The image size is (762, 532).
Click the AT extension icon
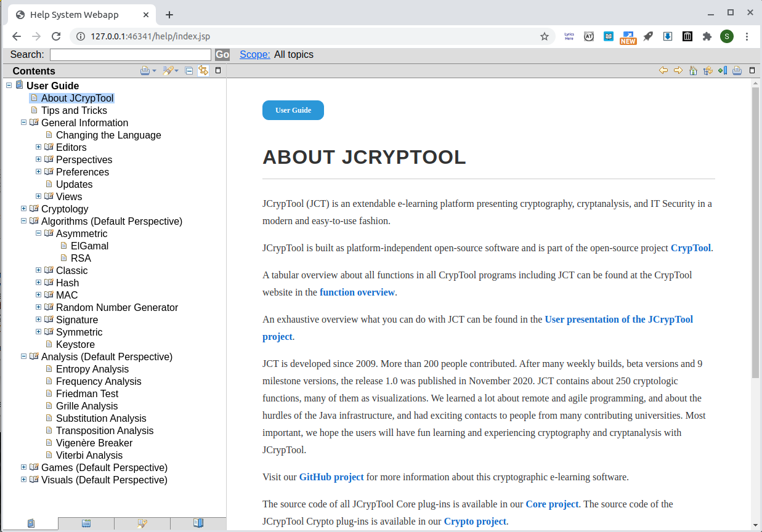(x=589, y=36)
